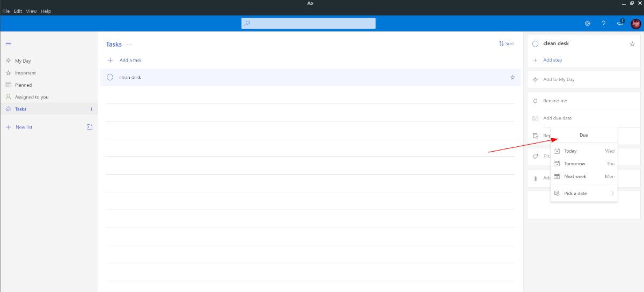
Task: Expand the Pick a date submenu
Action: (x=584, y=193)
